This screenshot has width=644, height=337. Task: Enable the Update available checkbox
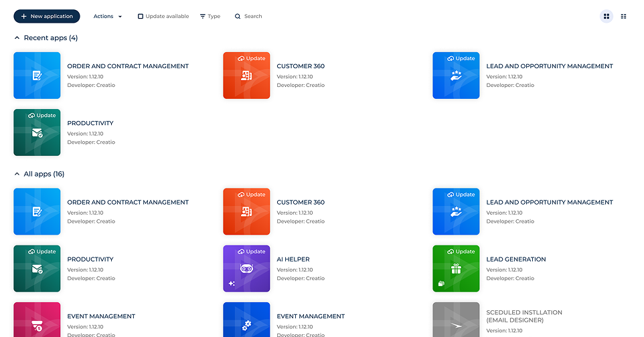[141, 16]
